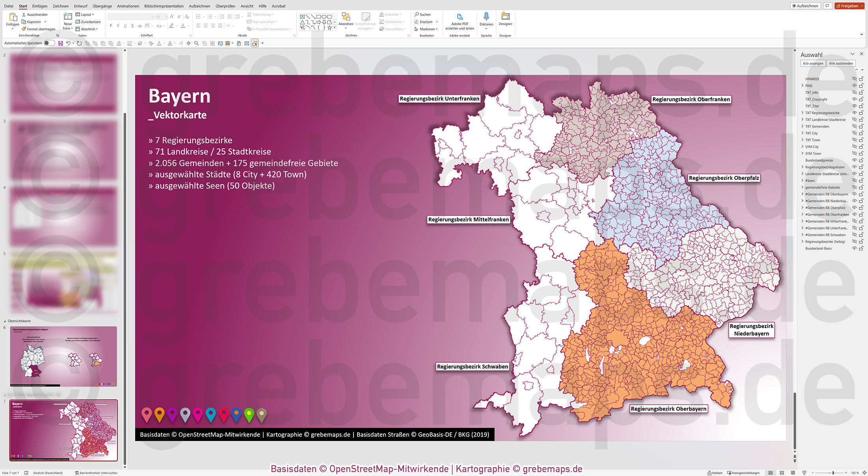Click the Freigeben button

point(849,6)
